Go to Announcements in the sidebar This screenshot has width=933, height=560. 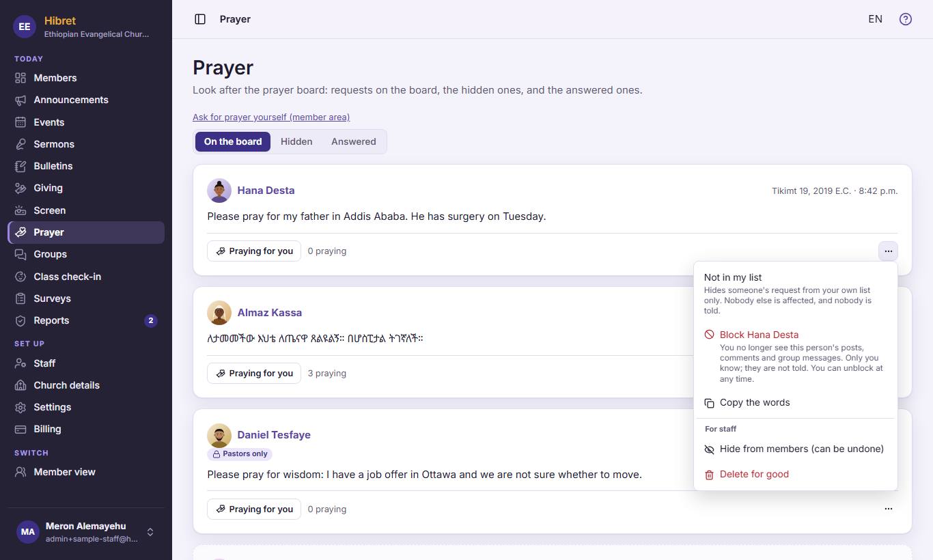coord(86,100)
